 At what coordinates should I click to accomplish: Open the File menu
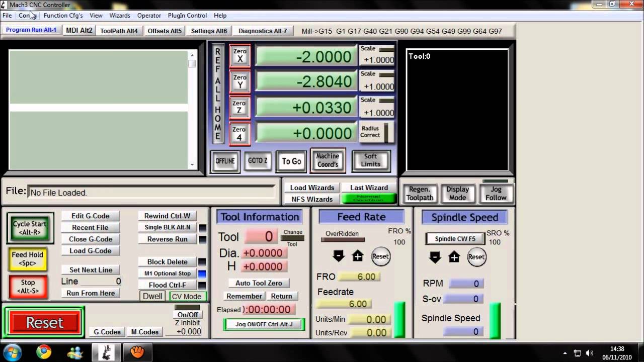[7, 16]
